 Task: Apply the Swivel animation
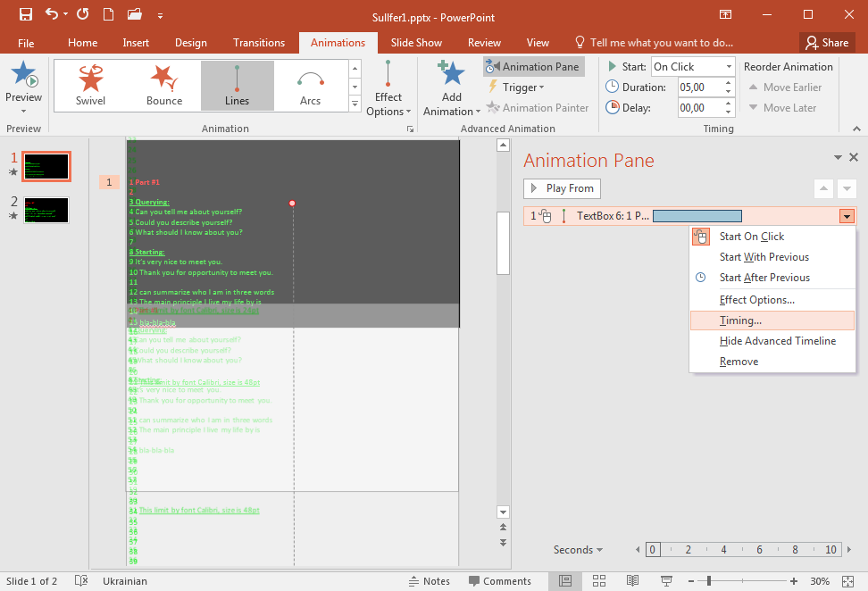tap(91, 86)
